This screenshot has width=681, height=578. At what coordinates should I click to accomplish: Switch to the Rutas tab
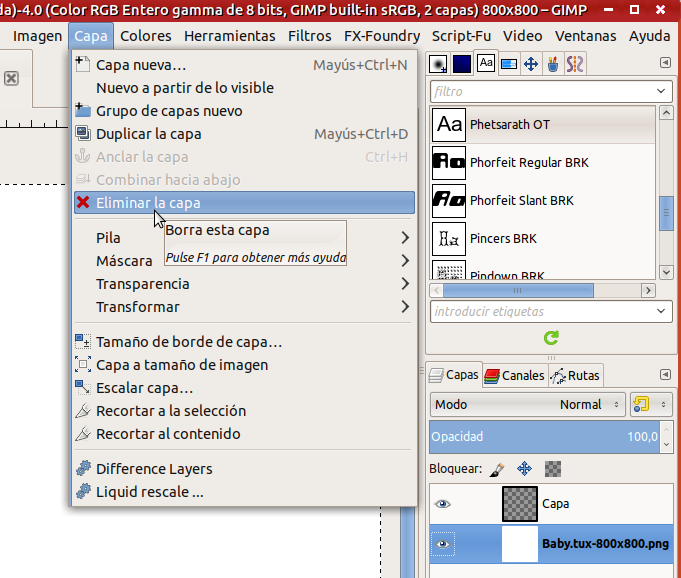(x=575, y=375)
